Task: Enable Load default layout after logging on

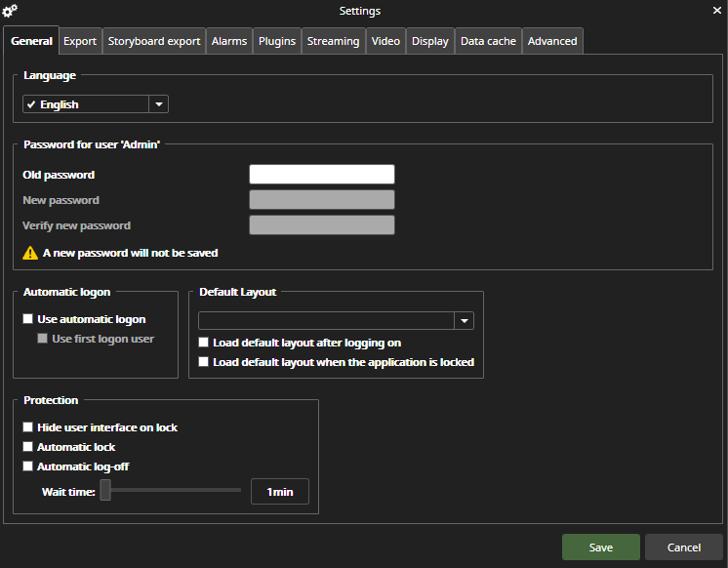Action: pos(204,343)
